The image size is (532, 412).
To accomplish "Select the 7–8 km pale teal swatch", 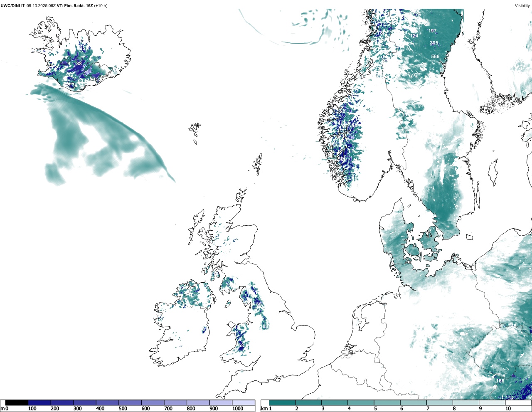I will 440,402.
